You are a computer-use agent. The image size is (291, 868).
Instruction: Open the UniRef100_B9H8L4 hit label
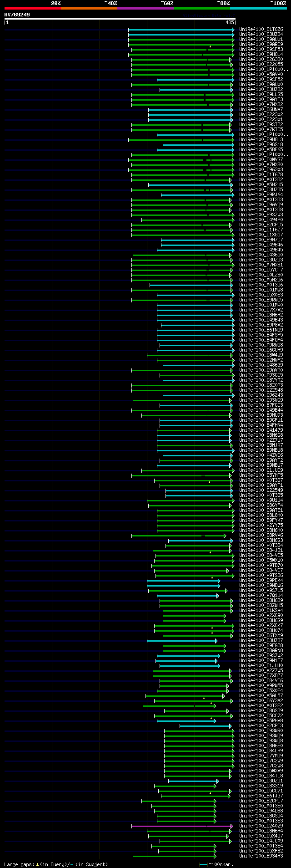(261, 55)
